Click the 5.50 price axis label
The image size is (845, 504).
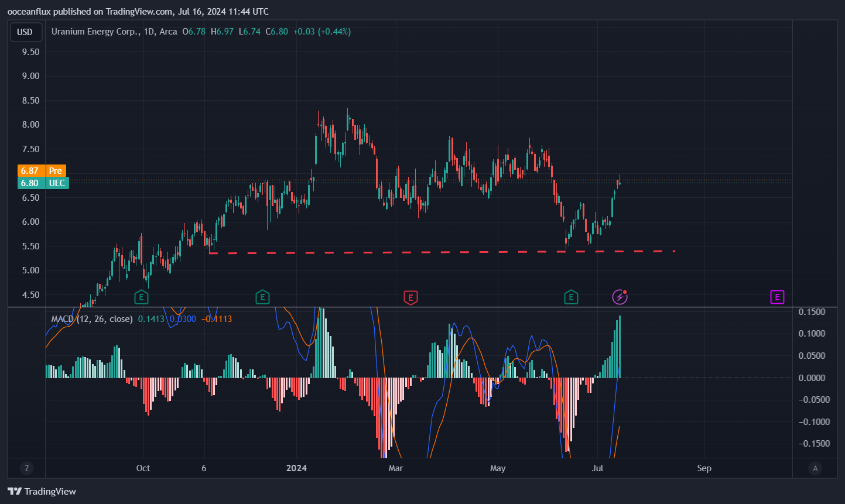[30, 246]
